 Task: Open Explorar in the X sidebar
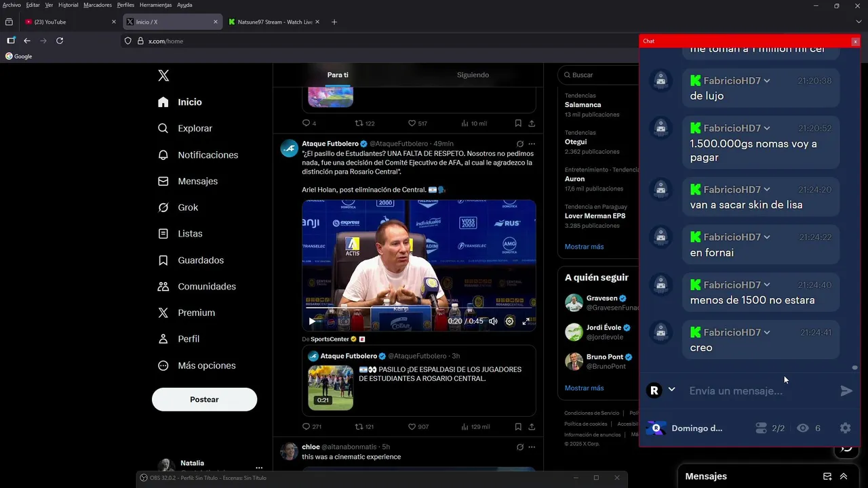click(184, 128)
